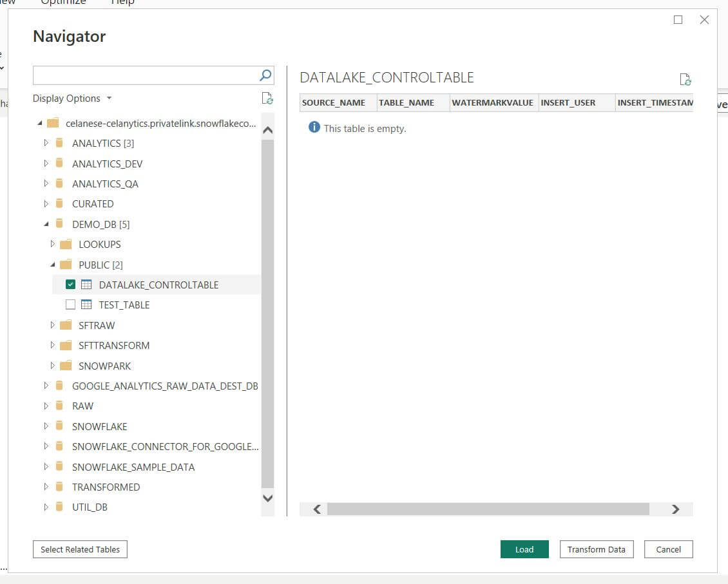Image resolution: width=728 pixels, height=584 pixels.
Task: Click the UTIL_DB database icon
Action: 59,507
